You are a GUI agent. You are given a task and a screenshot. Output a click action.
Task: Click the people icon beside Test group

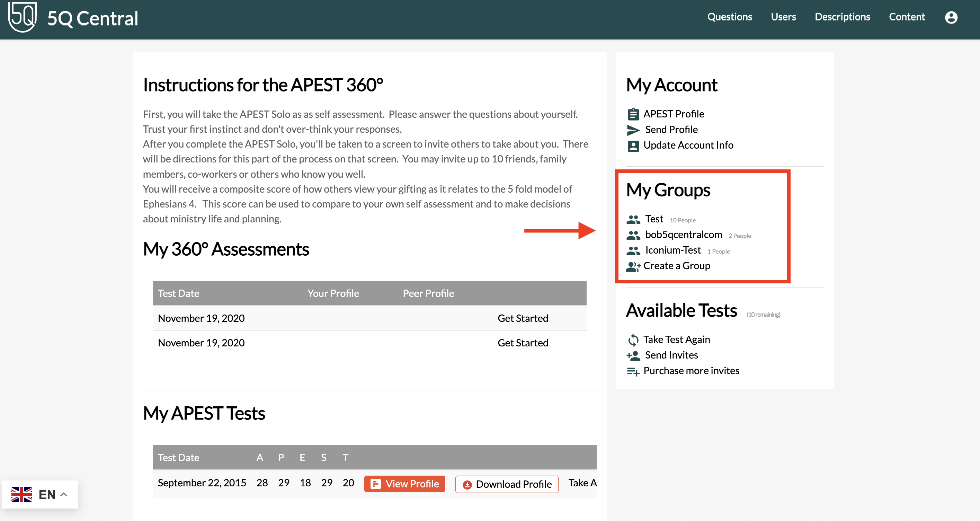click(x=633, y=220)
